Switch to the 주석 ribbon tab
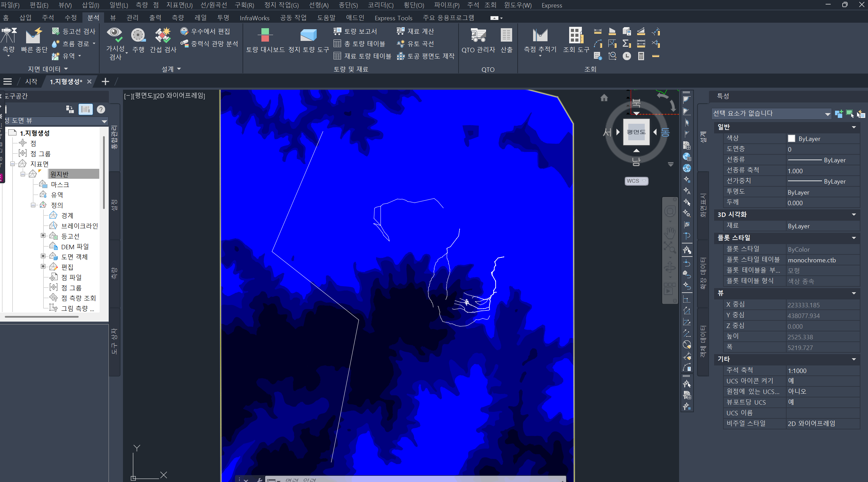The height and width of the screenshot is (482, 868). click(x=48, y=18)
